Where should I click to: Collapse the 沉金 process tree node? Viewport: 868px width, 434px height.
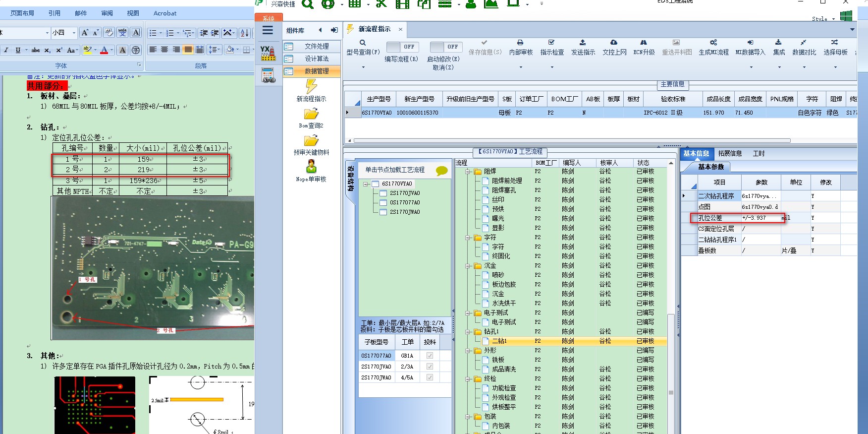tap(468, 266)
